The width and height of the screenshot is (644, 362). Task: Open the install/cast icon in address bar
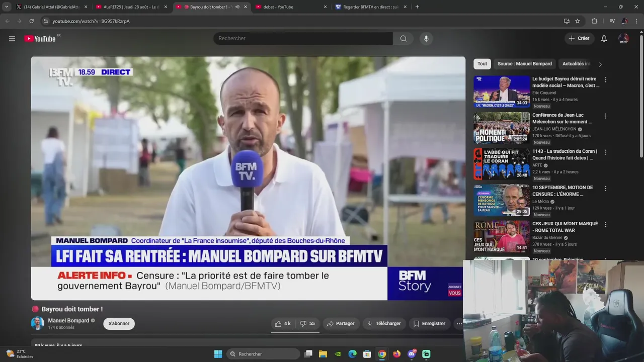coord(567,21)
